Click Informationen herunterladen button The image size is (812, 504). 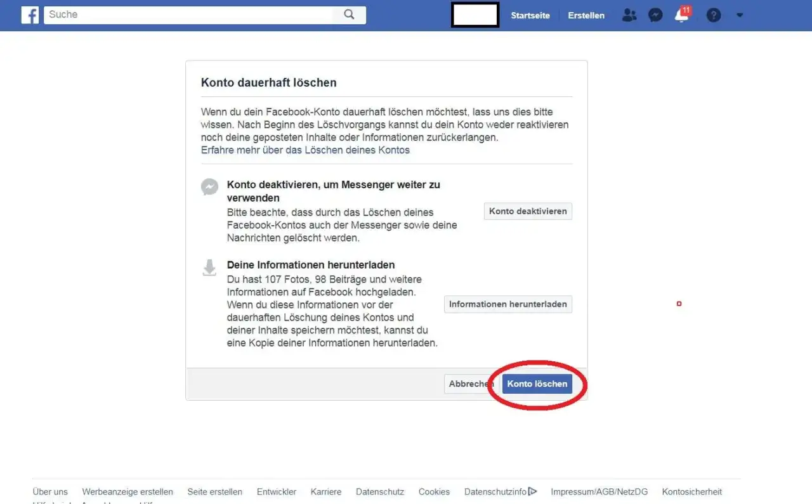click(x=508, y=304)
